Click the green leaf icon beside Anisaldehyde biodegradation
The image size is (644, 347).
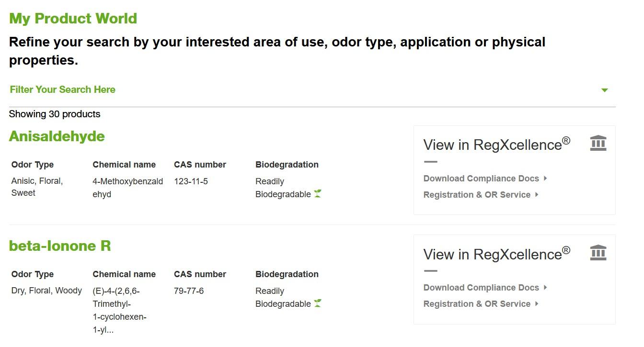317,194
